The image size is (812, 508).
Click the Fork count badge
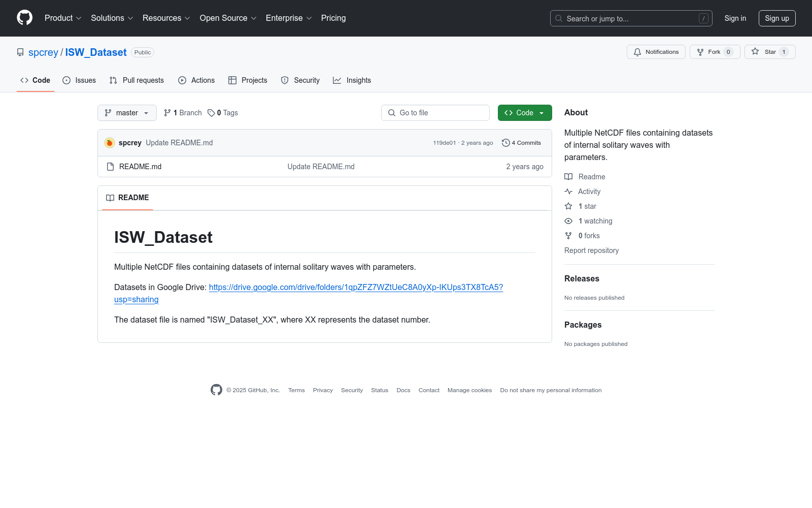[728, 52]
